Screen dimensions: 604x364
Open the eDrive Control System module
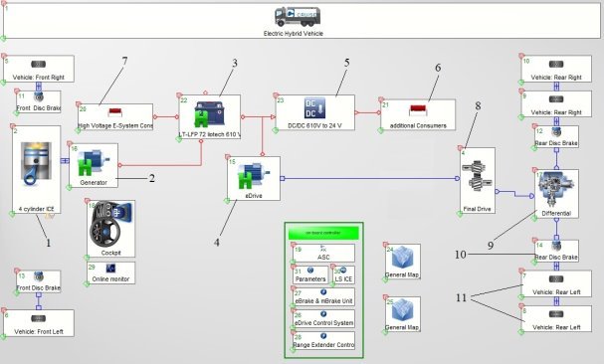coord(323,319)
